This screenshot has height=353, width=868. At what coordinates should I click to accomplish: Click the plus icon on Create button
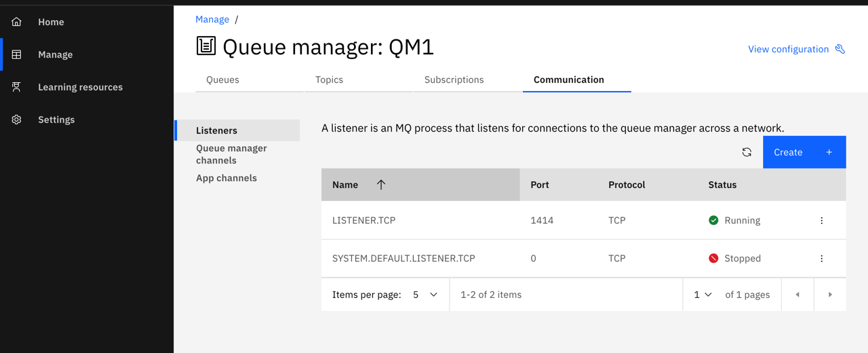pos(829,152)
